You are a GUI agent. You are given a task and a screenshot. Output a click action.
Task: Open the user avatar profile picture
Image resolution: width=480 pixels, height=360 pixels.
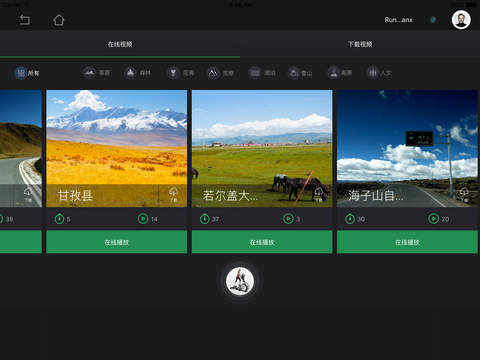[461, 20]
